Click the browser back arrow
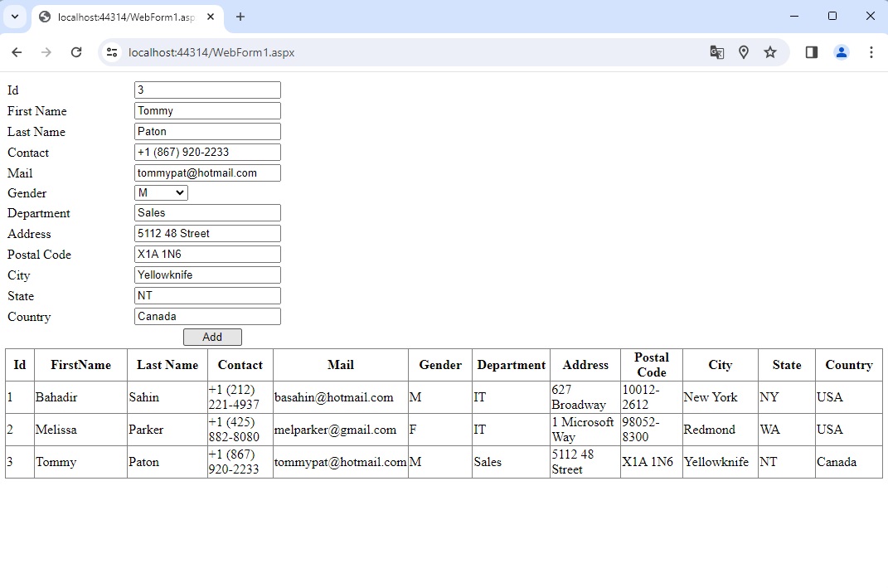The width and height of the screenshot is (888, 588). [x=17, y=52]
